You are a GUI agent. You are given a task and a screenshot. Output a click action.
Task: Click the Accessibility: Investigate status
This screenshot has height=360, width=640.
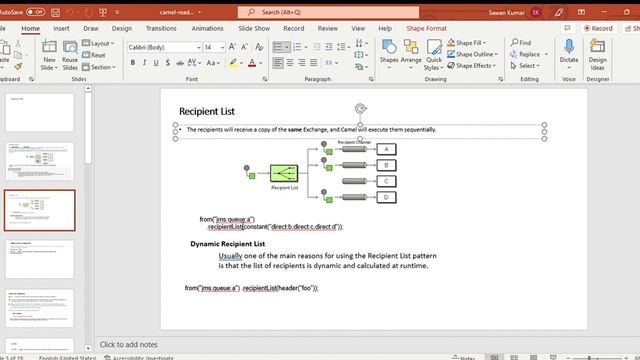pos(139,358)
